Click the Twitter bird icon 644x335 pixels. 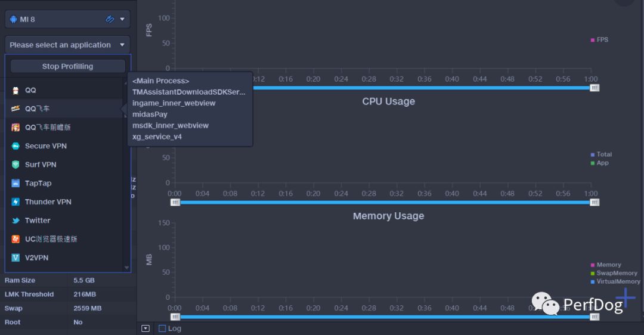(x=16, y=221)
